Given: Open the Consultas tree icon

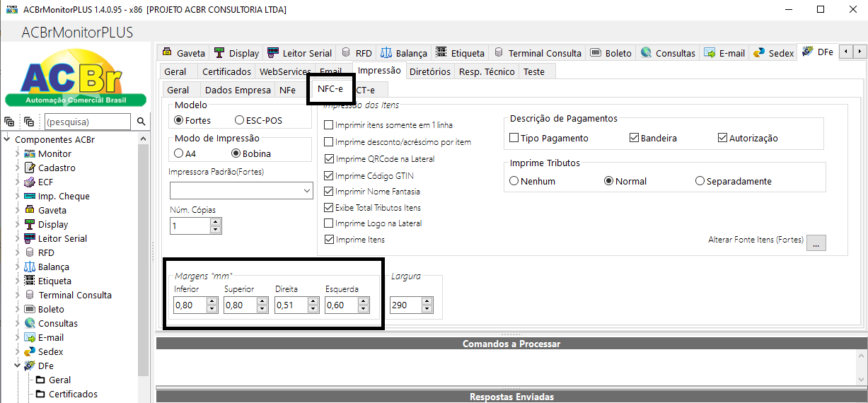Looking at the screenshot, I should pos(30,323).
